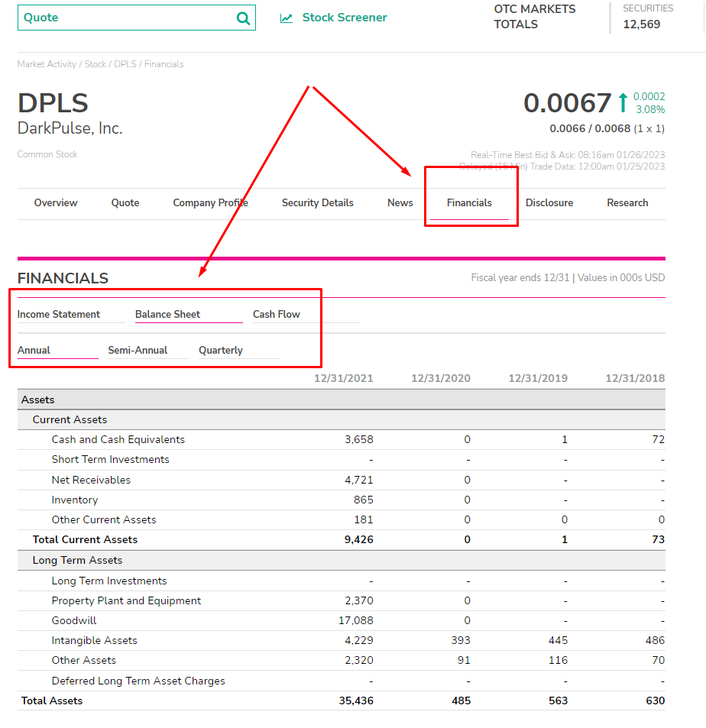Screen dimensions: 706x728
Task: Open DPLS breadcrumb link
Action: (125, 64)
